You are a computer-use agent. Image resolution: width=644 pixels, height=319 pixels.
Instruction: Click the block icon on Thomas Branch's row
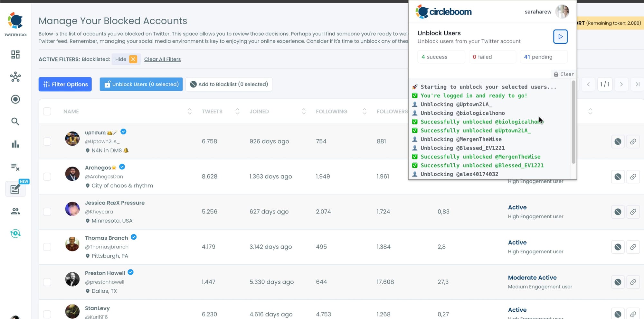(x=618, y=247)
